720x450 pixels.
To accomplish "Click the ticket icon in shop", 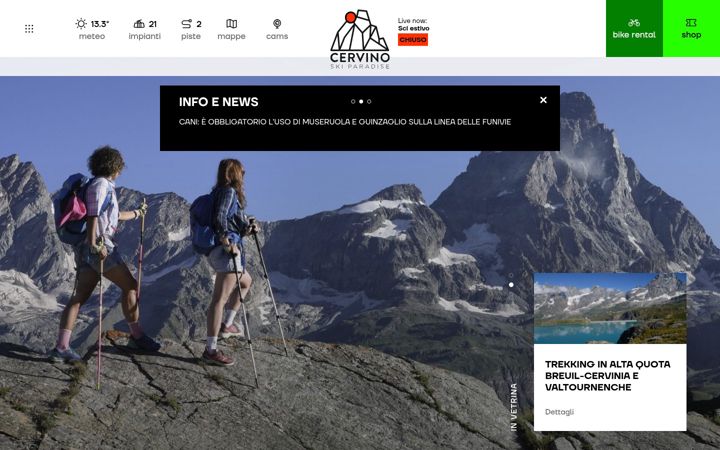I will tap(691, 22).
